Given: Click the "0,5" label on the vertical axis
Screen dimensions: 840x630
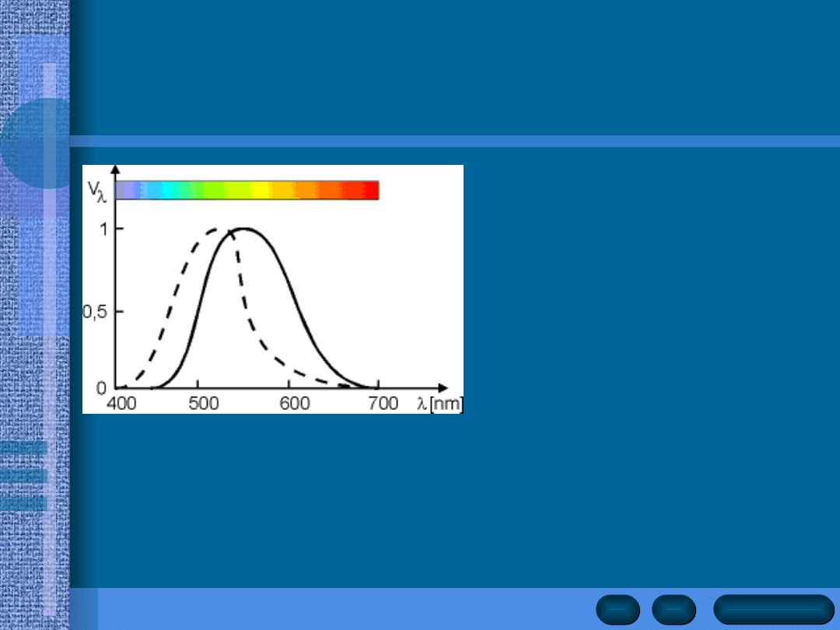Looking at the screenshot, I should (96, 311).
